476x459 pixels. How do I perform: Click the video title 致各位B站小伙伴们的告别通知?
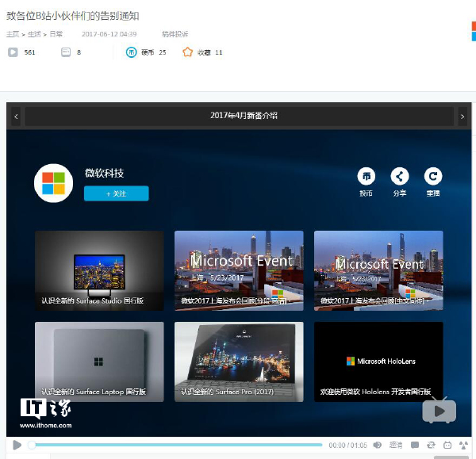pos(73,16)
